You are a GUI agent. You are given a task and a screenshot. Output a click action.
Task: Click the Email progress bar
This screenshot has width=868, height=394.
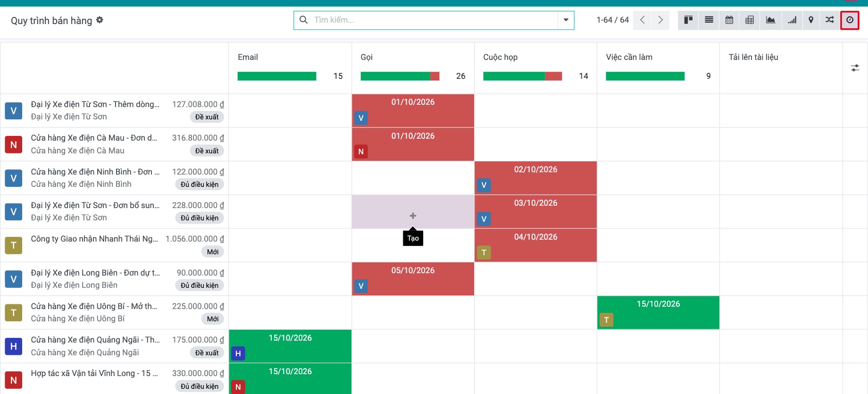pos(277,76)
